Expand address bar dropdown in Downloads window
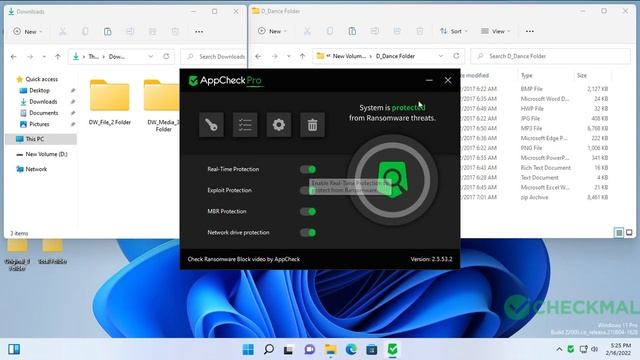 click(151, 56)
